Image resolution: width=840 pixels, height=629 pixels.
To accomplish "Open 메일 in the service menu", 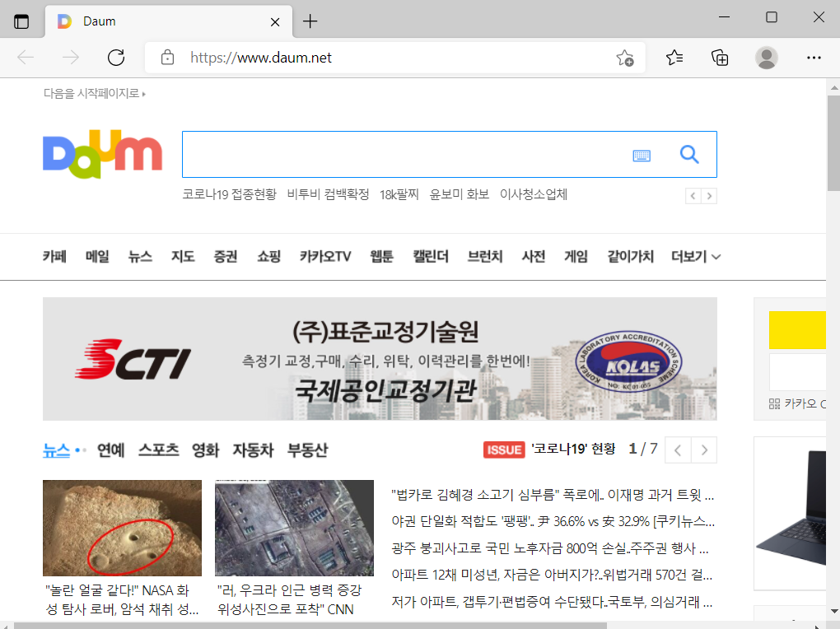I will pyautogui.click(x=97, y=257).
